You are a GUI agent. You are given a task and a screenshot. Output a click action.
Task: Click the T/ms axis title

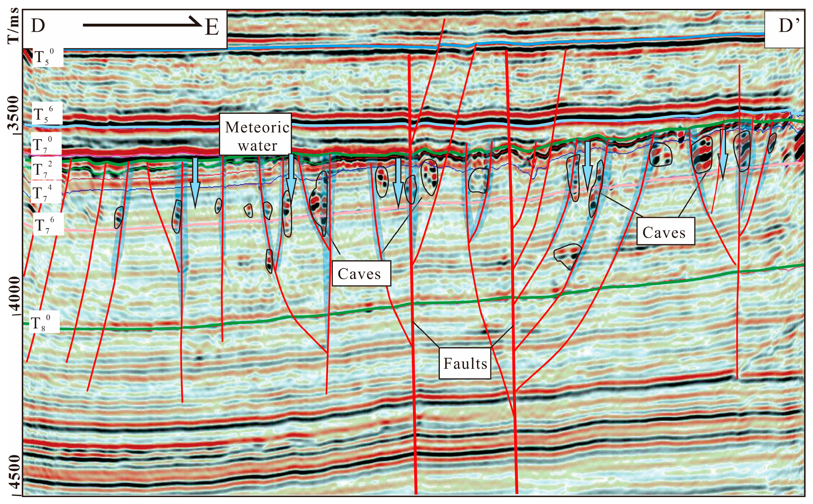coord(13,26)
